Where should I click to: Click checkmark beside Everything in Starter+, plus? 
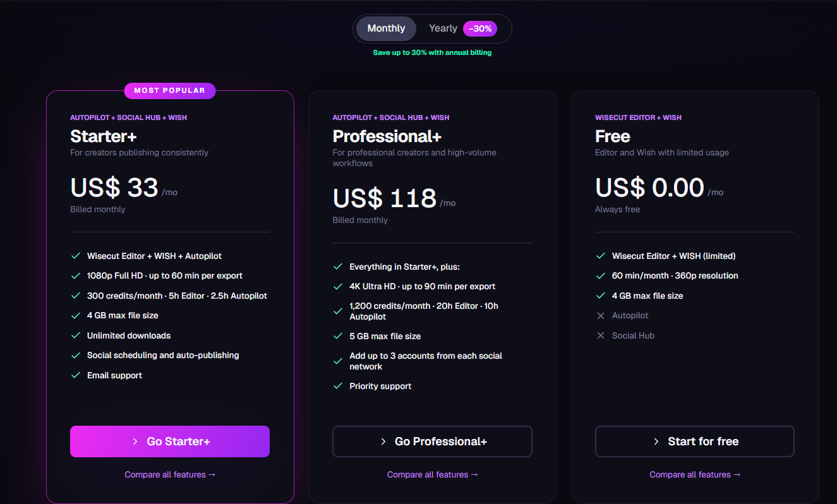tap(338, 267)
